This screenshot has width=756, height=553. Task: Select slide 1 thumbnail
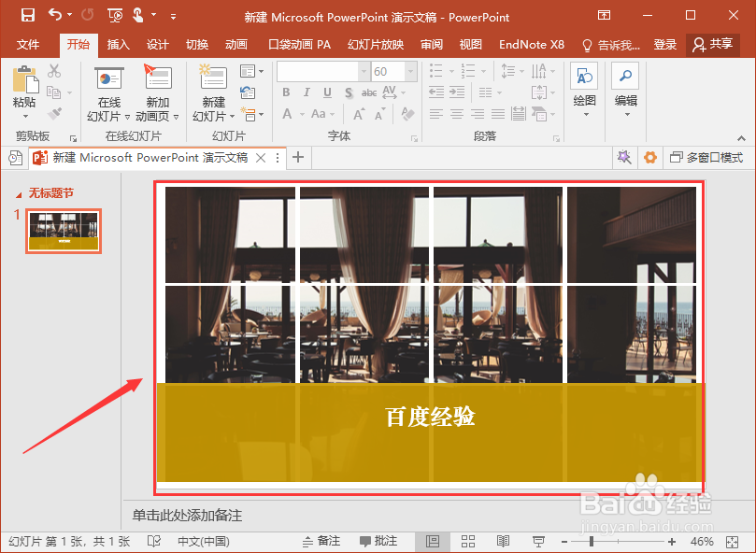64,231
